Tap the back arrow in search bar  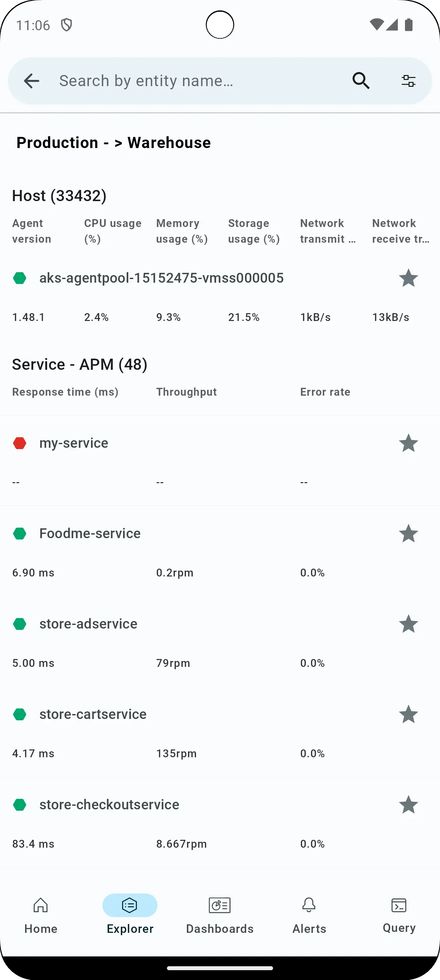pos(31,81)
